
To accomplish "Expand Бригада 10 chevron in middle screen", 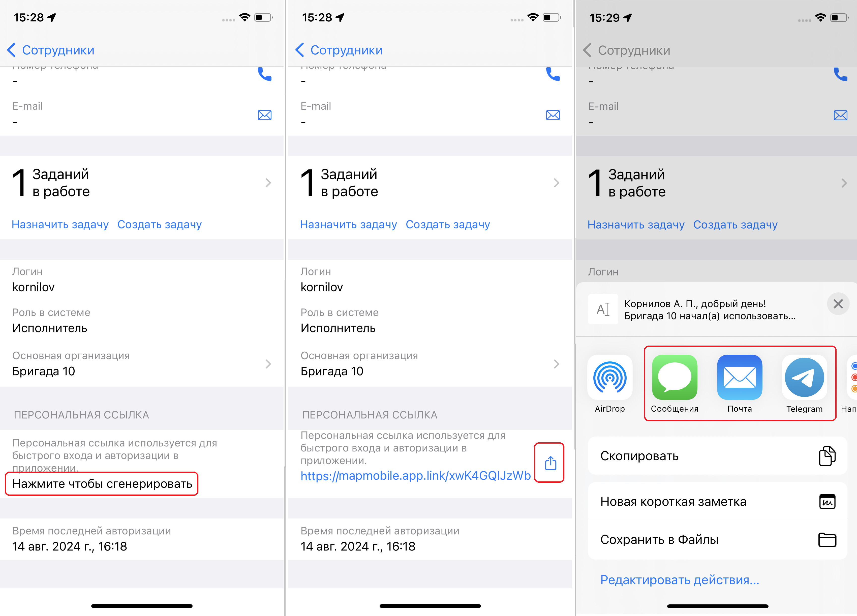I will click(x=556, y=364).
